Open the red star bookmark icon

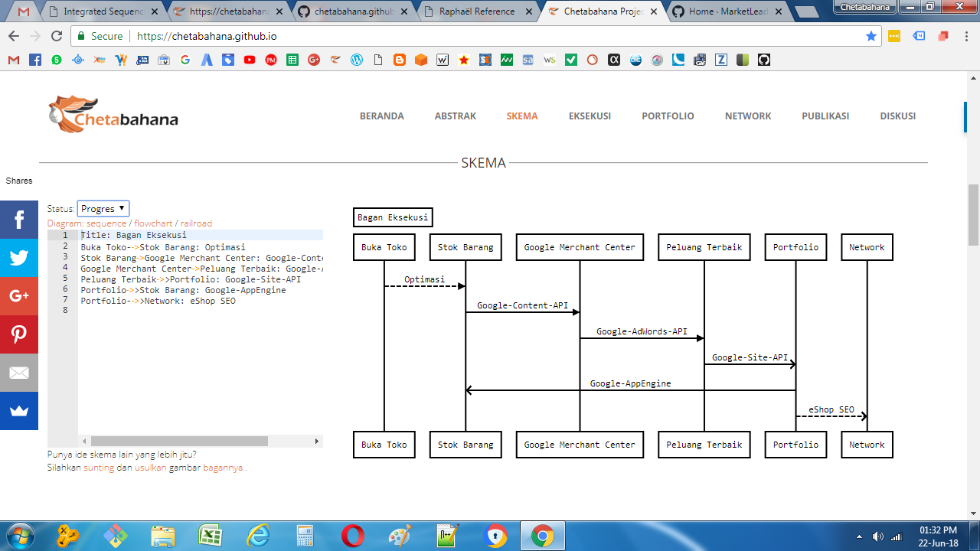[464, 60]
